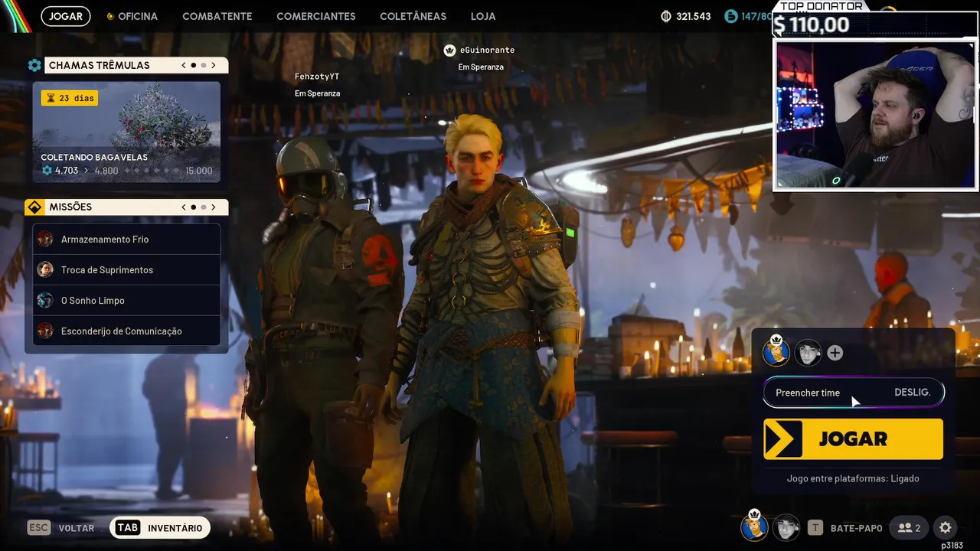Screen dimensions: 980x551
Task: Click the Troca de Suprimentos portrait icon
Action: click(45, 269)
